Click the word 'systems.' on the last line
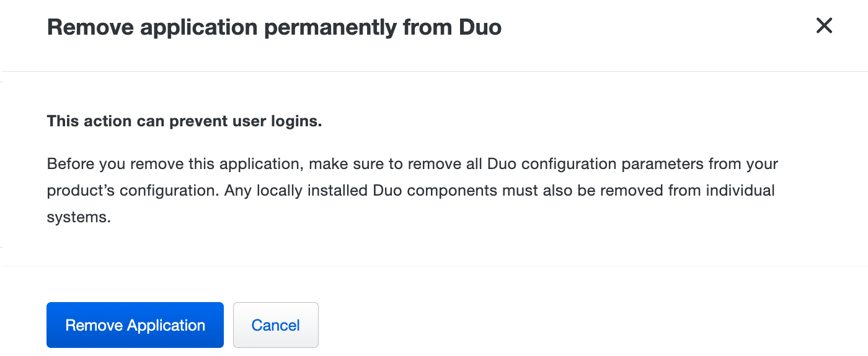 (79, 217)
